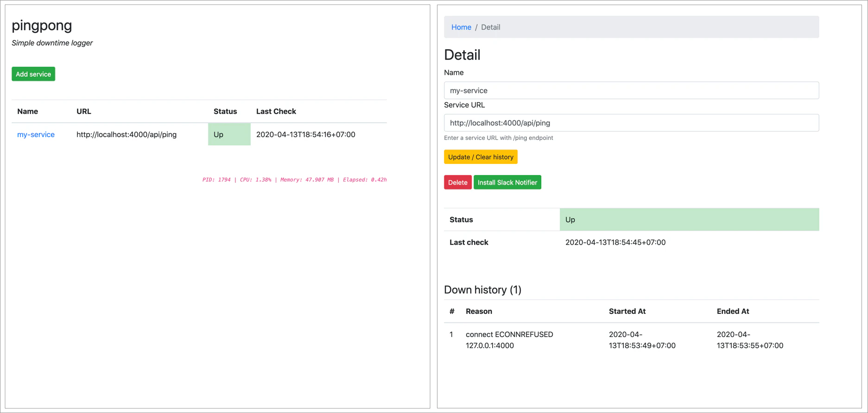Open the my-service link in the table
Viewport: 868px width, 413px height.
[36, 134]
